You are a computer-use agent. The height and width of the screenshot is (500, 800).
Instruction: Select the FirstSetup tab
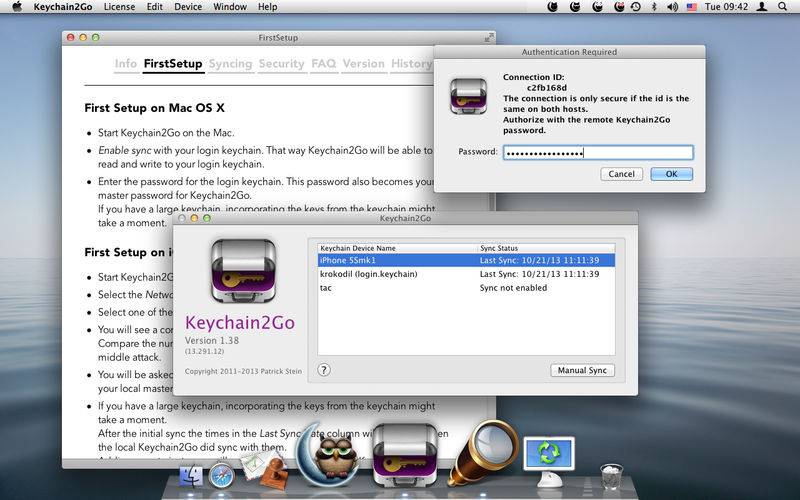pyautogui.click(x=173, y=64)
